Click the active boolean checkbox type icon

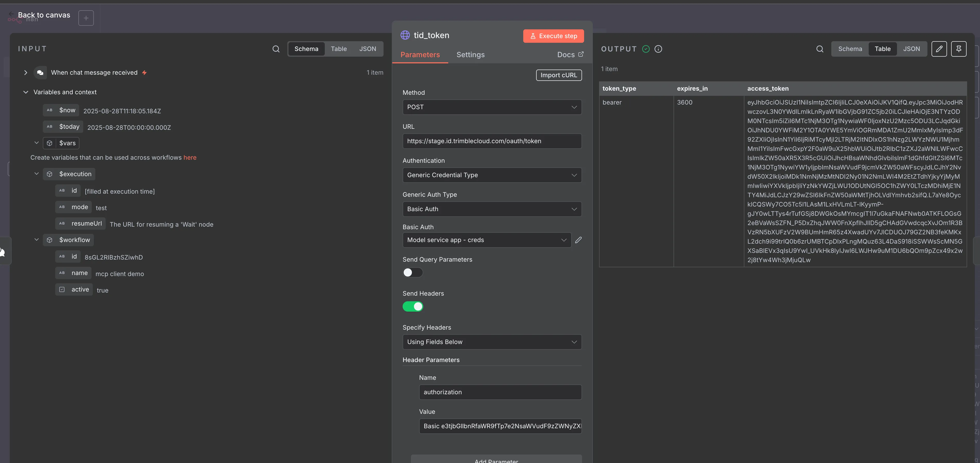pyautogui.click(x=62, y=289)
